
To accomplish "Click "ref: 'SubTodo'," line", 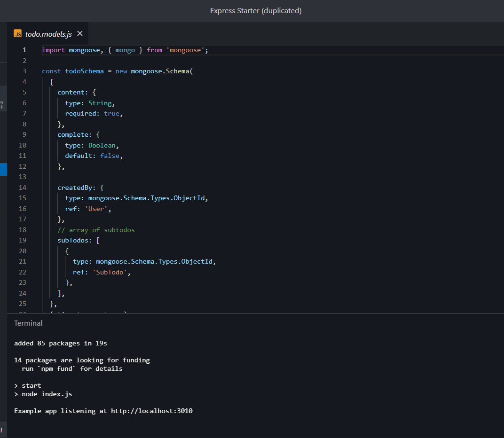I will (102, 272).
